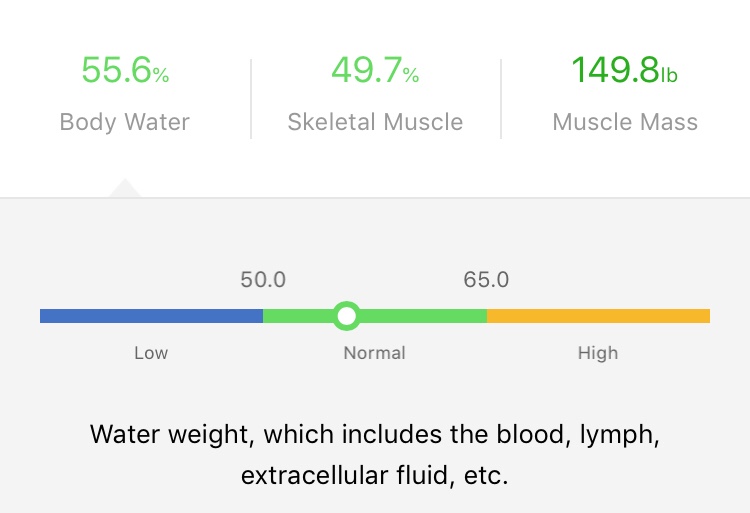Click the water weight description text

click(375, 435)
